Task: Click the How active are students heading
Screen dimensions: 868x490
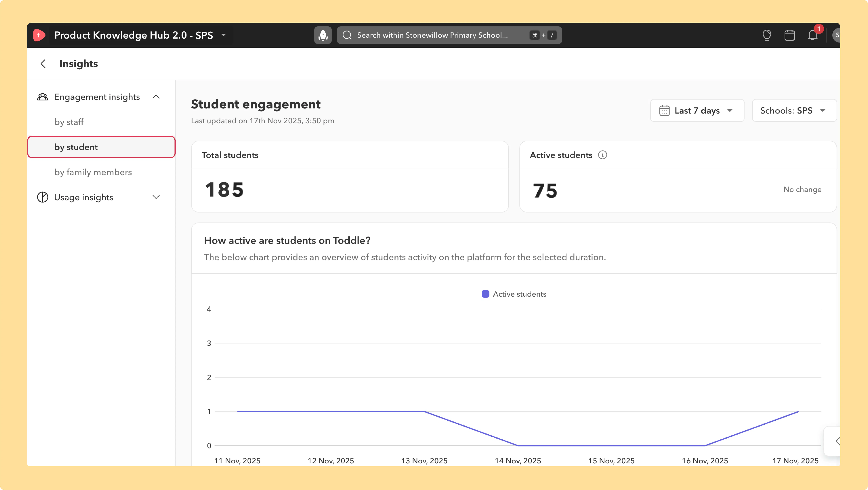Action: [287, 240]
